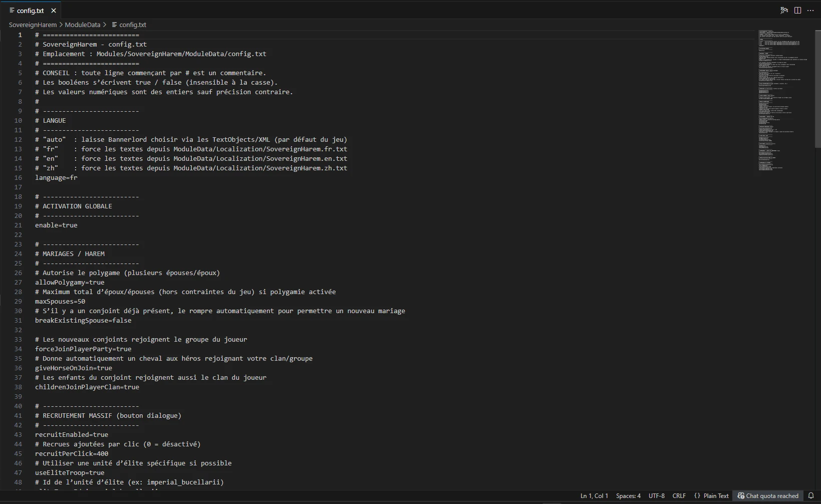The height and width of the screenshot is (504, 821).
Task: Click line number 29 in the gutter
Action: coord(18,301)
